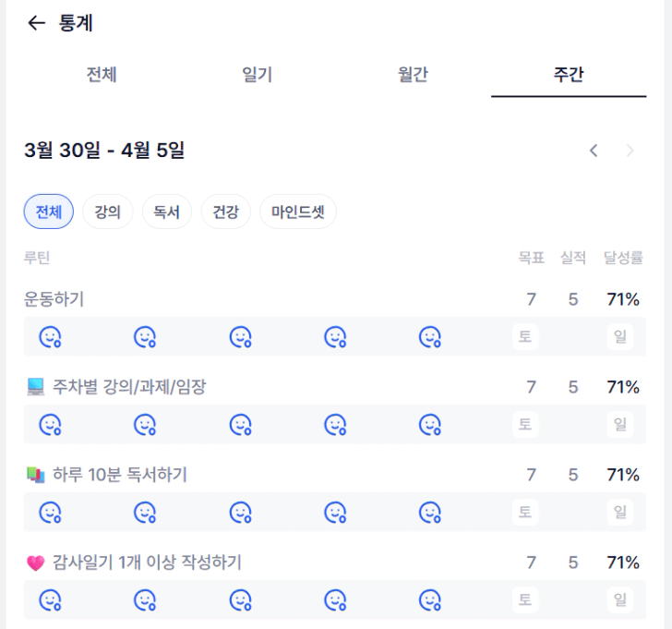
Task: Toggle 토 (Saturday) box in 하루 10분 독서하기 row
Action: point(525,513)
